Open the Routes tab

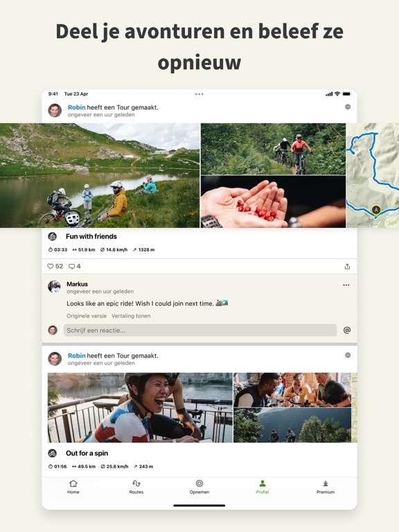[136, 487]
